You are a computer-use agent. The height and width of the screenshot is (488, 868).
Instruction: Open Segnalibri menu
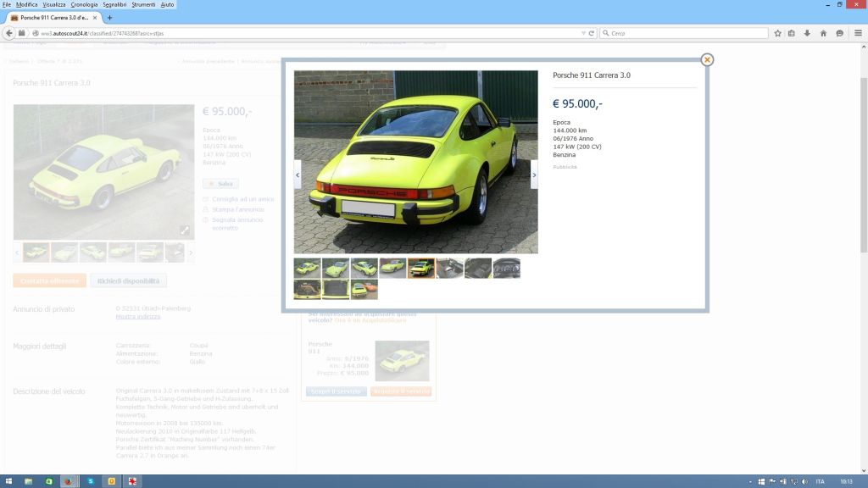click(x=114, y=4)
